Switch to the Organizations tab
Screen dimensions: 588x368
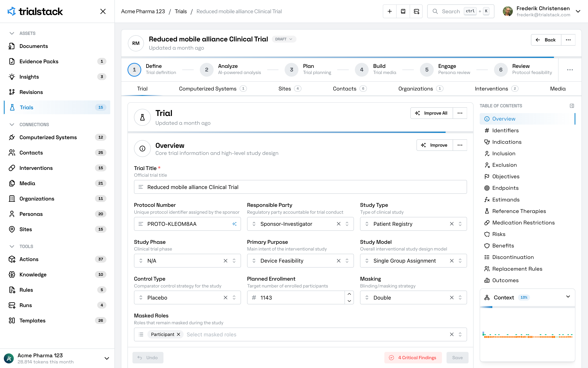tap(421, 89)
